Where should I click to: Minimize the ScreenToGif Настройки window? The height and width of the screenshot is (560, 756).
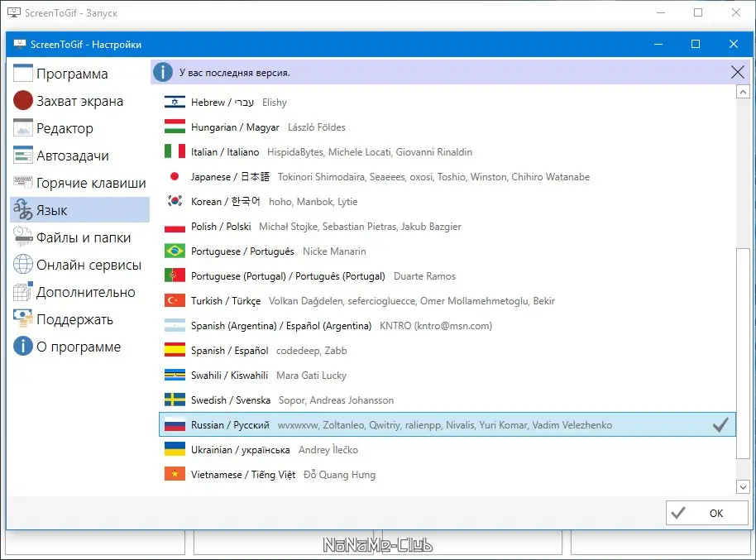658,44
